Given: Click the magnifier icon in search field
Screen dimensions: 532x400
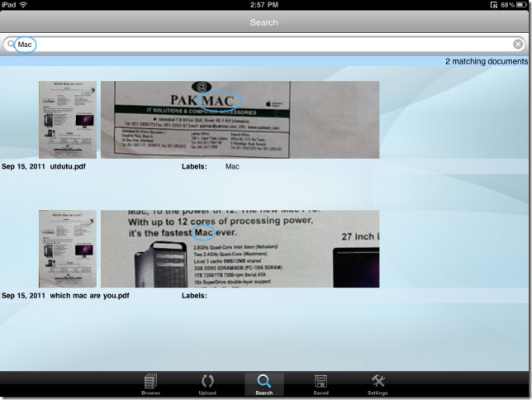Looking at the screenshot, I should point(11,44).
